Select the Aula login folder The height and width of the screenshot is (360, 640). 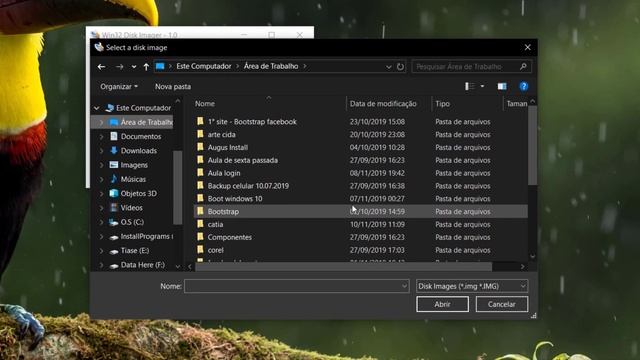point(224,173)
